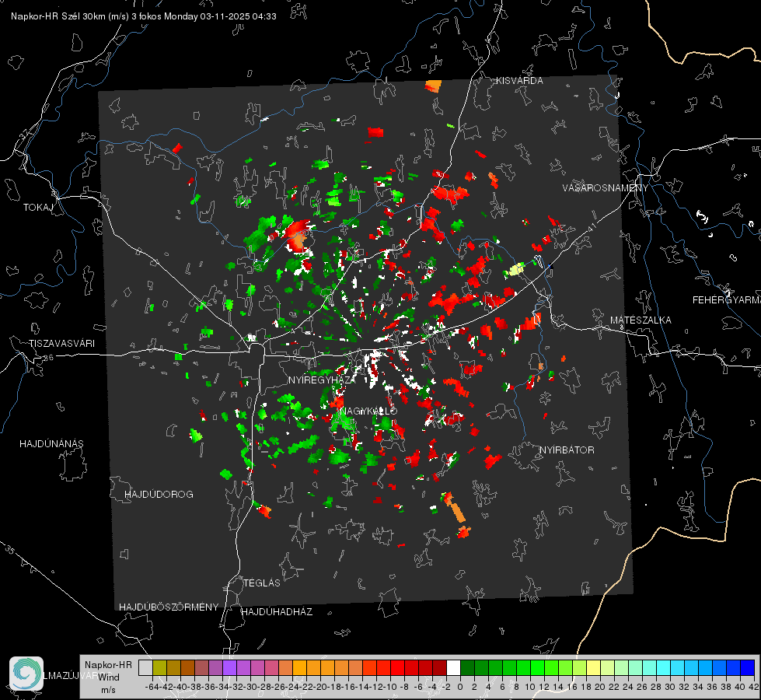Select the VÁSÁROSNAMÉNY map label
This screenshot has height=700, width=761.
pyautogui.click(x=606, y=188)
